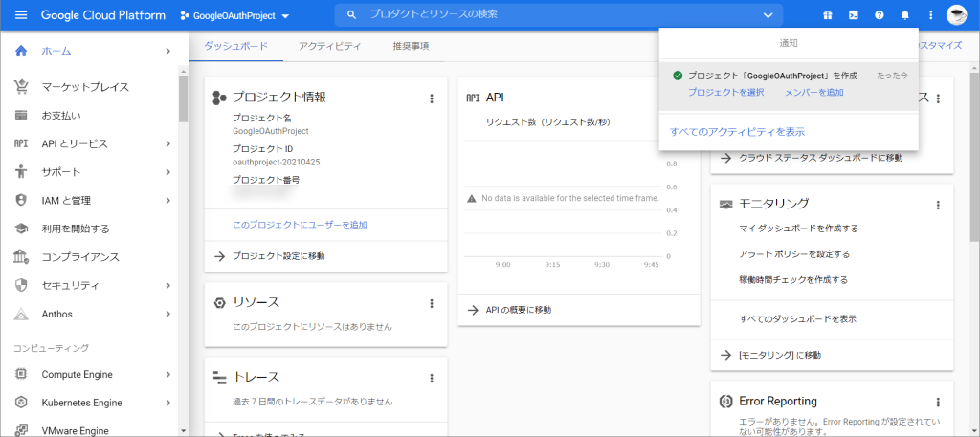This screenshot has width=980, height=437.
Task: Click すべてのアクティビティを表示 link
Action: (737, 132)
